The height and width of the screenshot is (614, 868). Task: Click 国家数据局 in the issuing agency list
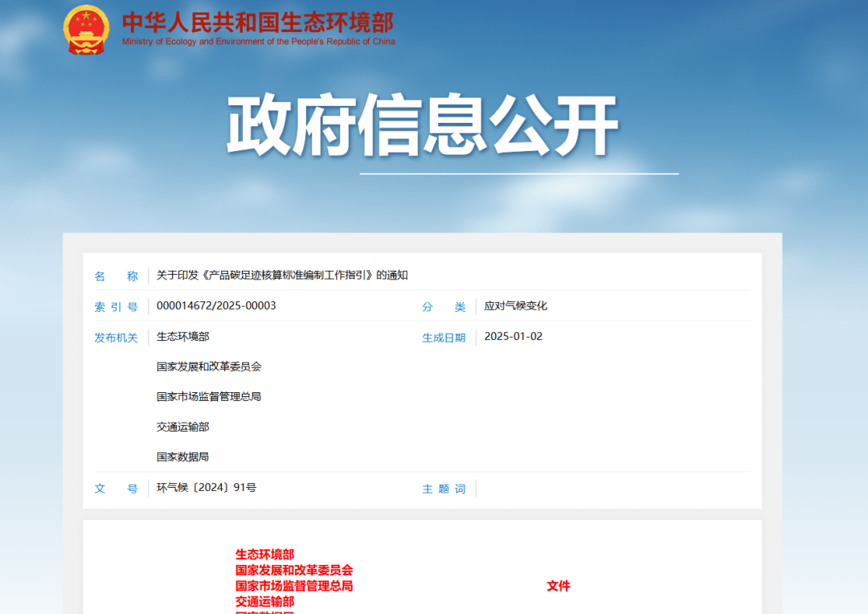pos(182,457)
